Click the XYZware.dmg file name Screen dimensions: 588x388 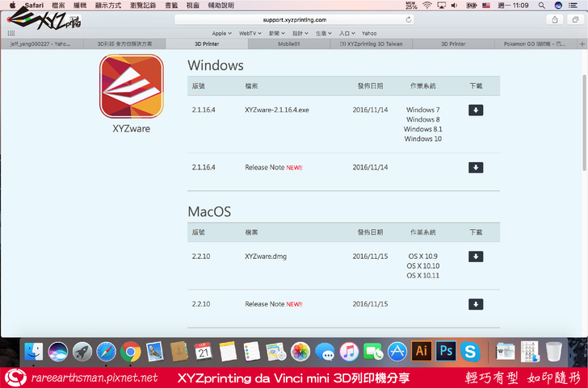266,257
